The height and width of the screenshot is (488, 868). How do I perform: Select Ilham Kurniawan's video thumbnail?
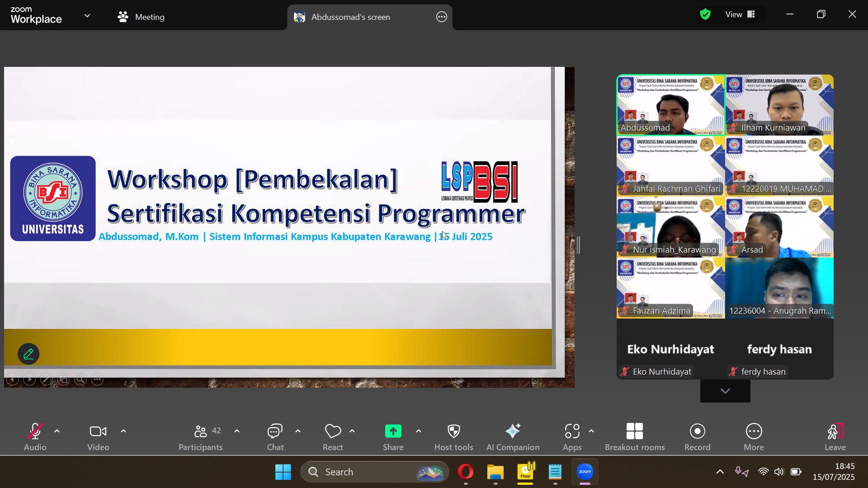pos(779,105)
